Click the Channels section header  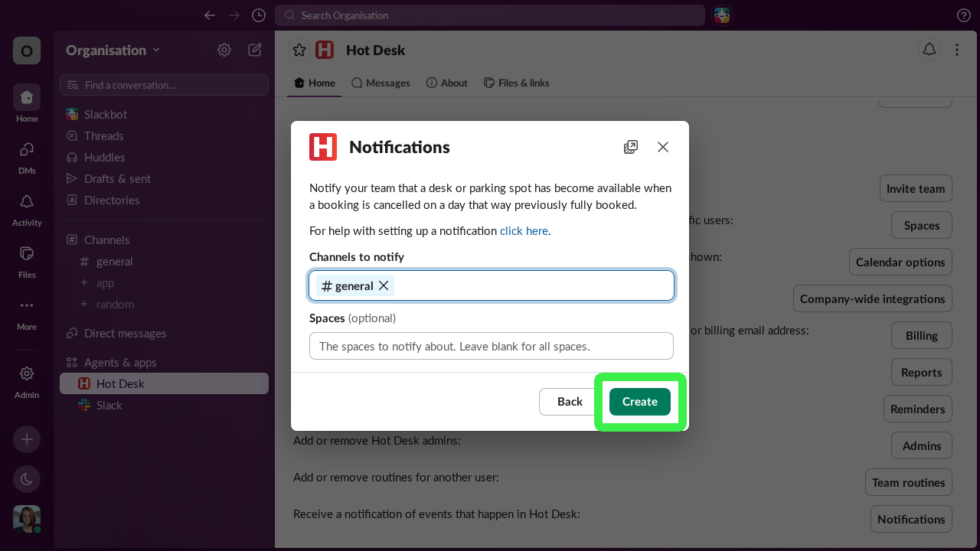[x=106, y=240]
